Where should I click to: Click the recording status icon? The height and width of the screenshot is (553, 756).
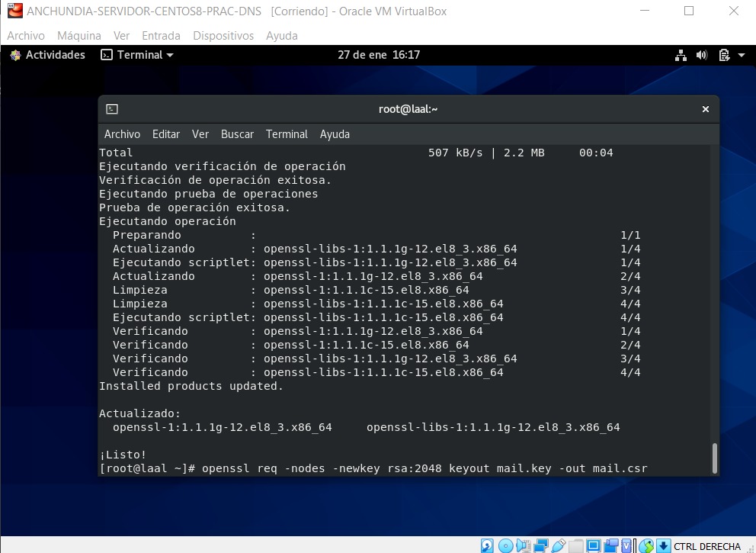point(611,546)
